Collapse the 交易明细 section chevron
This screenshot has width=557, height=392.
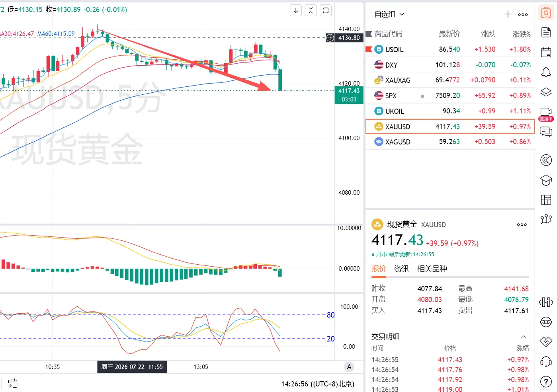(524, 337)
